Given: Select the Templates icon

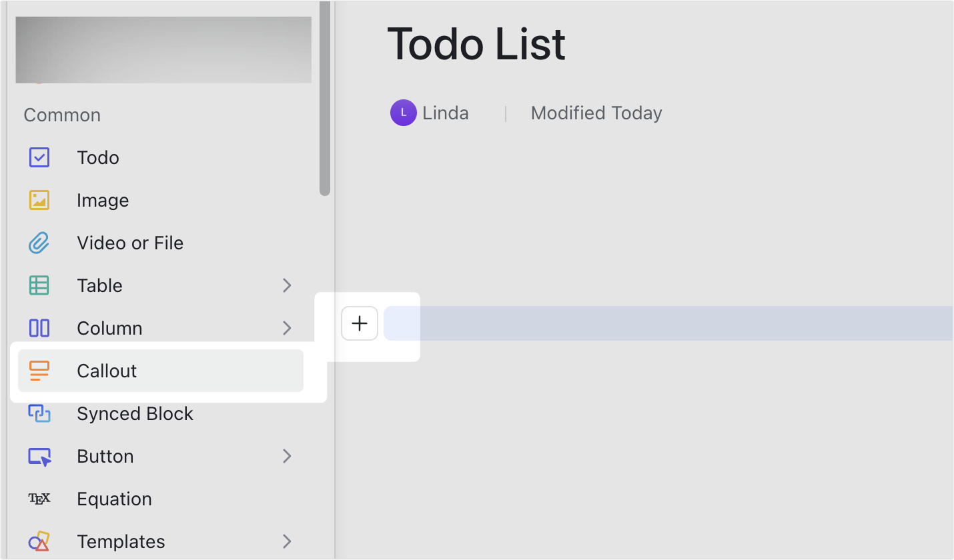Looking at the screenshot, I should coord(39,541).
